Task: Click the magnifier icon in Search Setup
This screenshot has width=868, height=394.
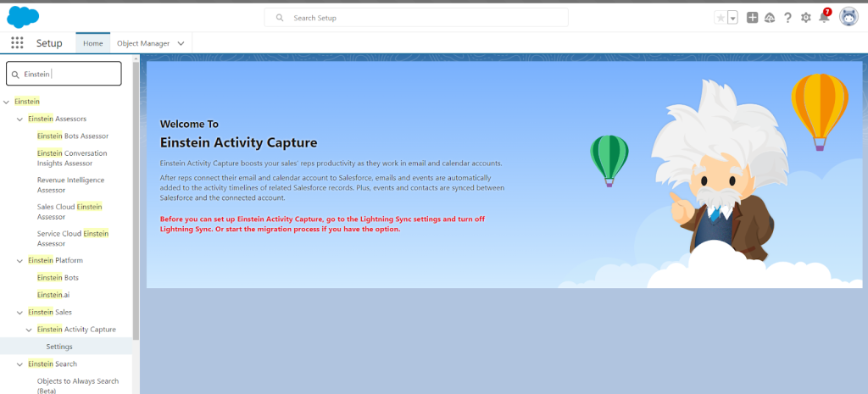Action: (x=280, y=18)
